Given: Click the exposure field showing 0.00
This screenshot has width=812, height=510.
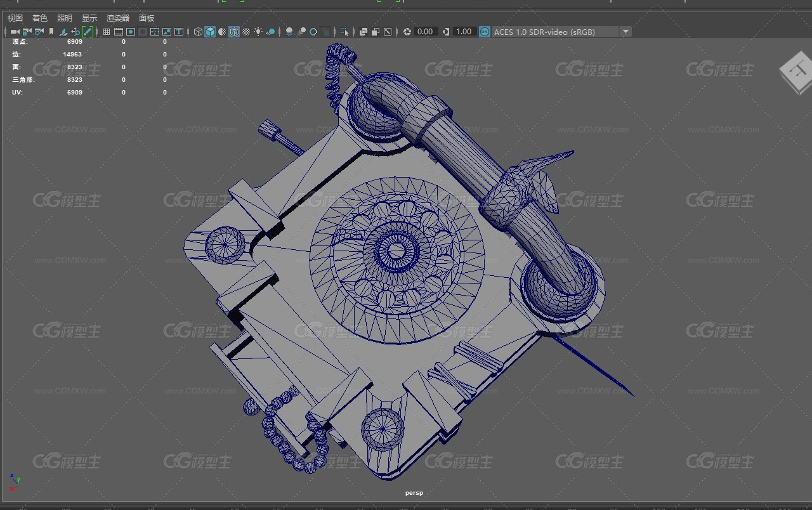Looking at the screenshot, I should point(425,32).
